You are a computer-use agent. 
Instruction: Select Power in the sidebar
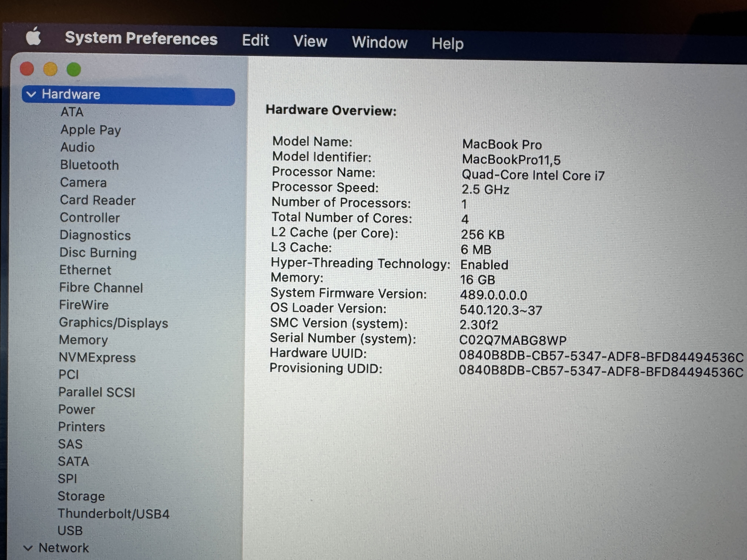[x=77, y=409]
